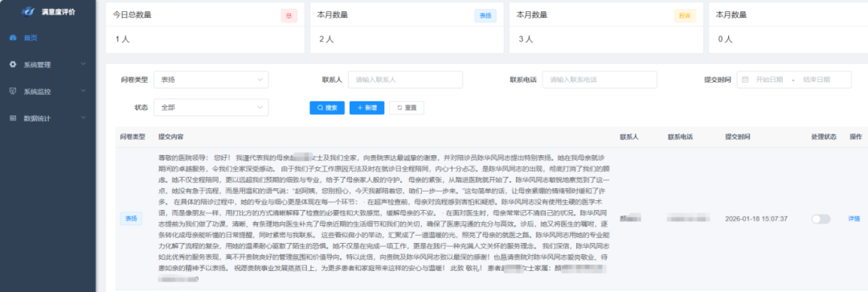The height and width of the screenshot is (292, 868).
Task: Click the blue 搜索 button
Action: pyautogui.click(x=327, y=108)
